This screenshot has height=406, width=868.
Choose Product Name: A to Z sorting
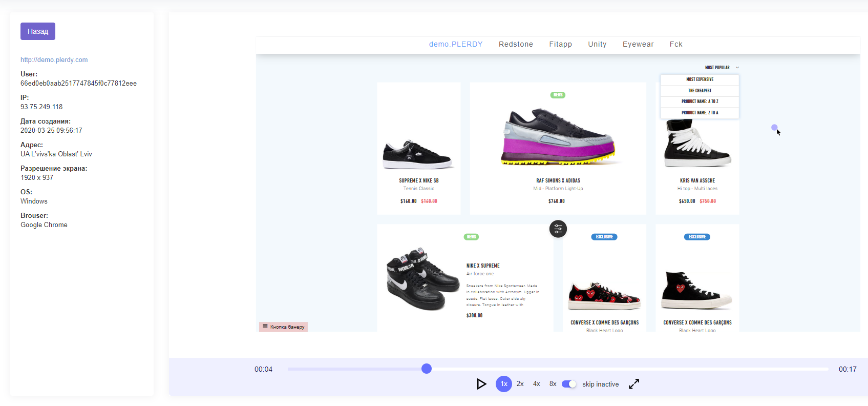point(700,101)
